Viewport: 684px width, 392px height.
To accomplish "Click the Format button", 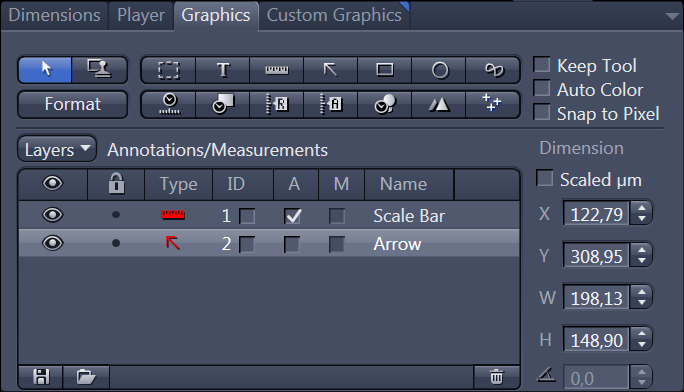I will (72, 104).
